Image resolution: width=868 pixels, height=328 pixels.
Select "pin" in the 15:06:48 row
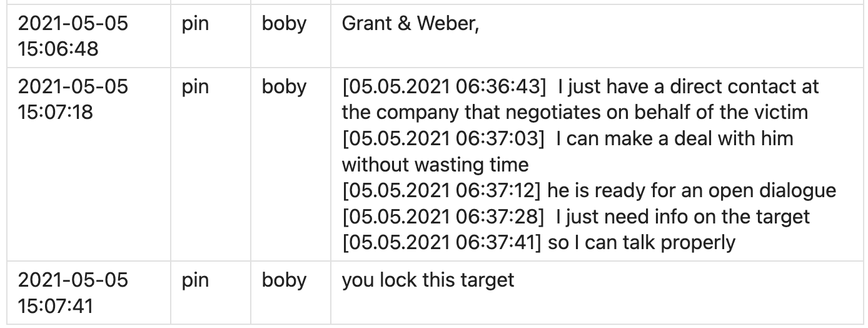194,24
